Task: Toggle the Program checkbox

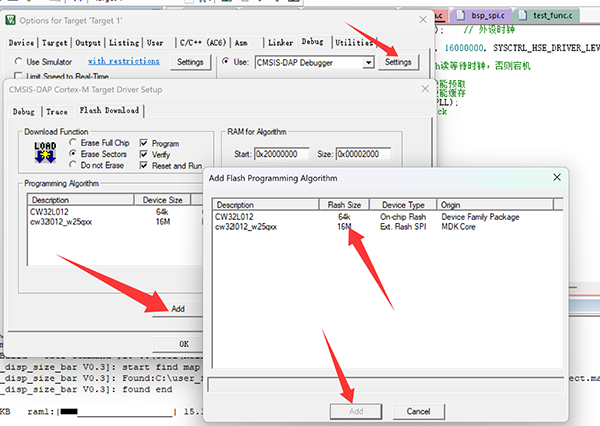Action: 145,143
